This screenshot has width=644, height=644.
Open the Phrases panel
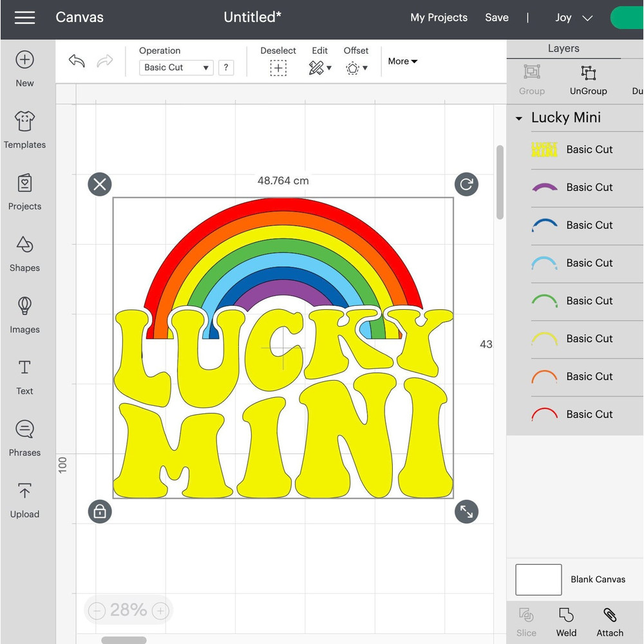tap(24, 436)
